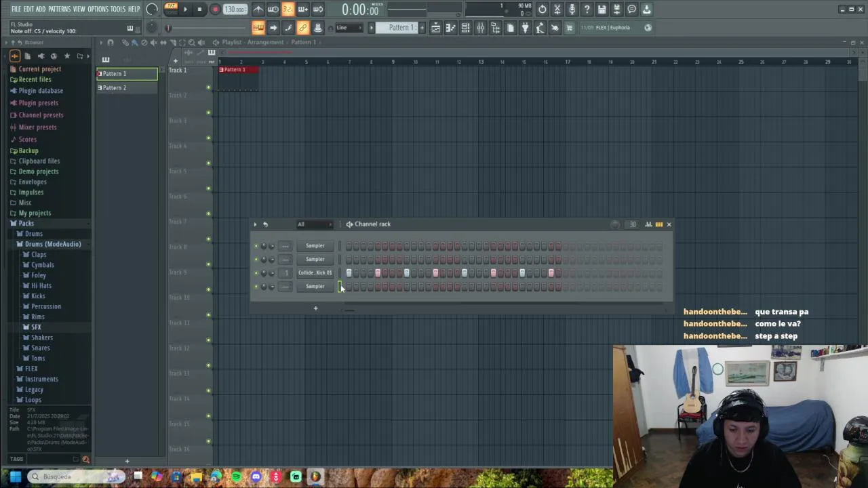Collapse the Drums (ModeAudio) folder
Viewport: 868px width, 488px height.
(x=52, y=244)
